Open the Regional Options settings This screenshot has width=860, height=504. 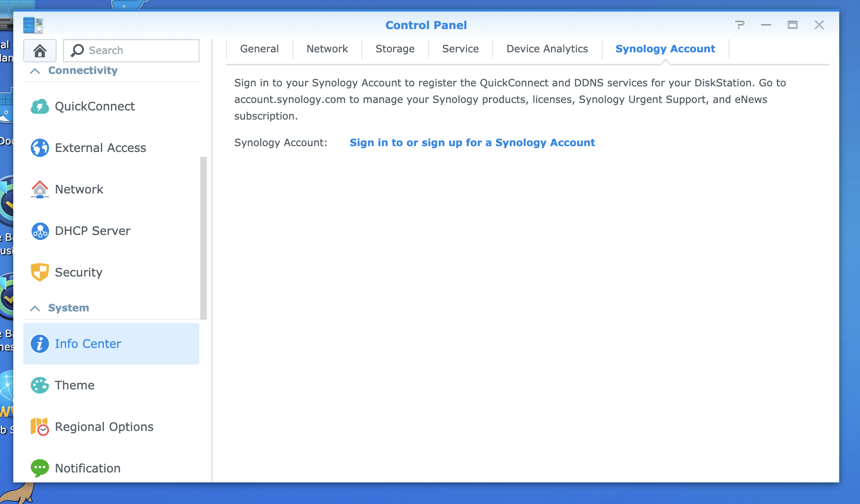(x=104, y=427)
